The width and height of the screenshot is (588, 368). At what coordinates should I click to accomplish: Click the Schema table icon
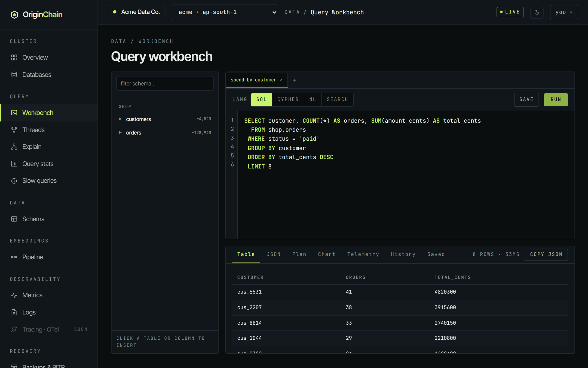(x=14, y=219)
